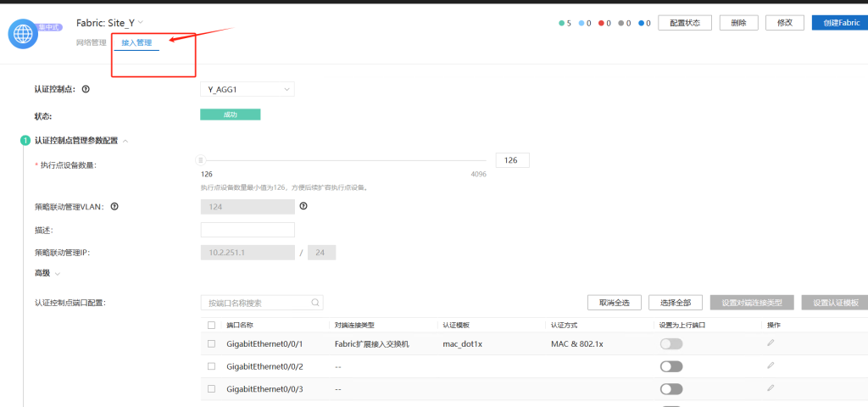The image size is (868, 407).
Task: Switch to the 网络管理 tab
Action: pyautogui.click(x=92, y=42)
